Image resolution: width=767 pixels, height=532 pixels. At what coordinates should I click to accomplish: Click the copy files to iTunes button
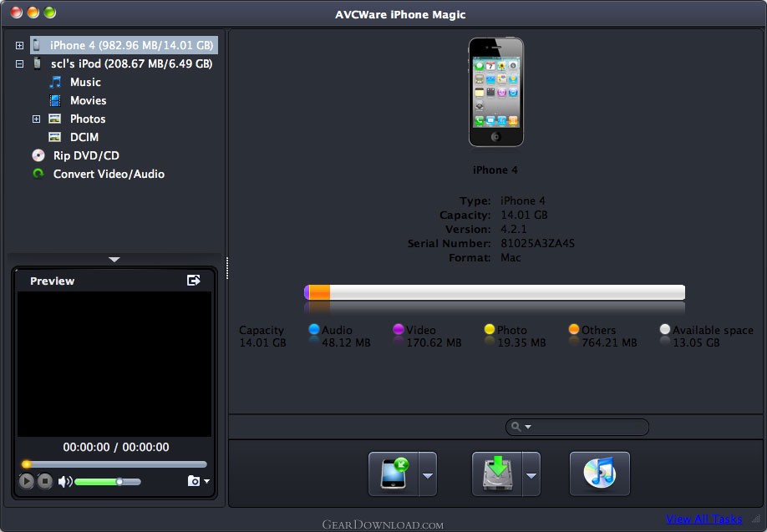(x=600, y=474)
